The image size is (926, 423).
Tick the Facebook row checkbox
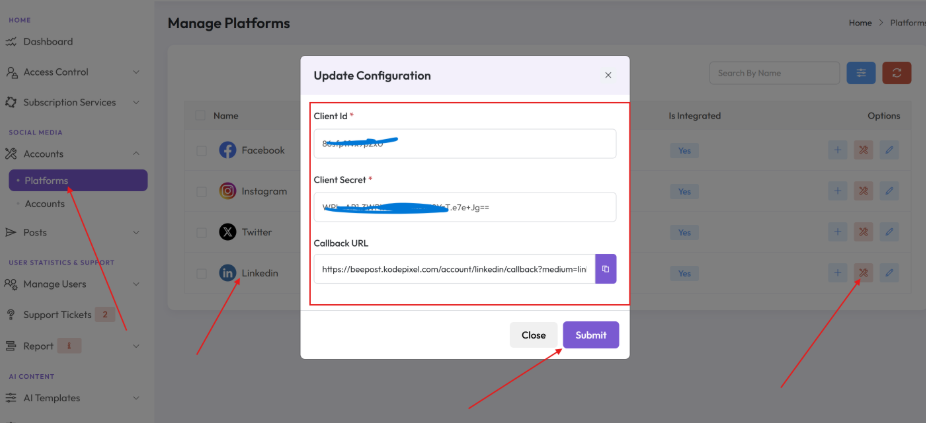tap(201, 151)
